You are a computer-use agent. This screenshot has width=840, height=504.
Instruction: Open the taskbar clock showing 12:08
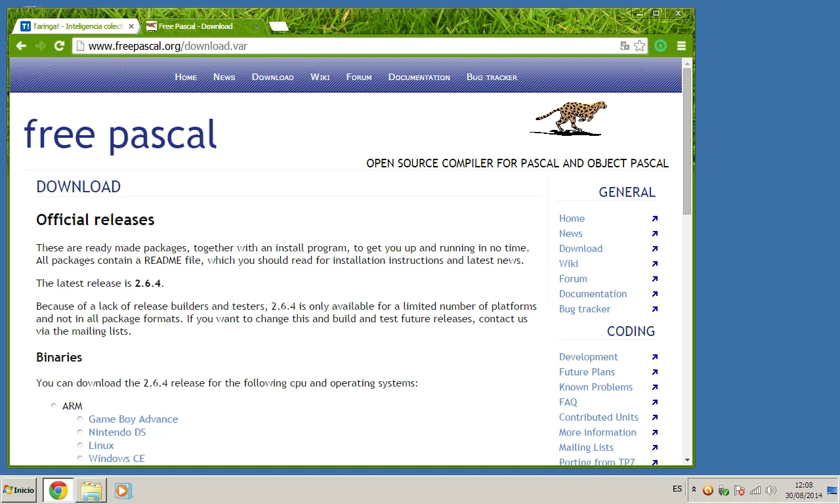803,490
